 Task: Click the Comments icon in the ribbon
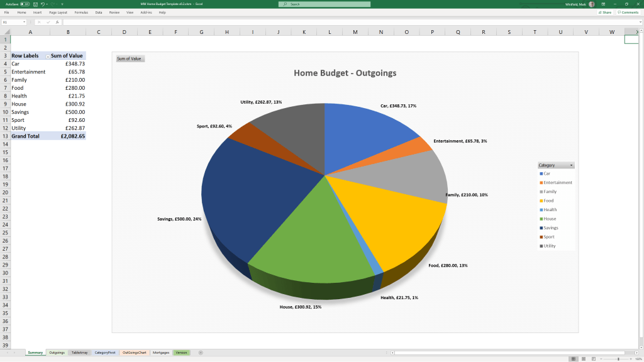click(628, 12)
